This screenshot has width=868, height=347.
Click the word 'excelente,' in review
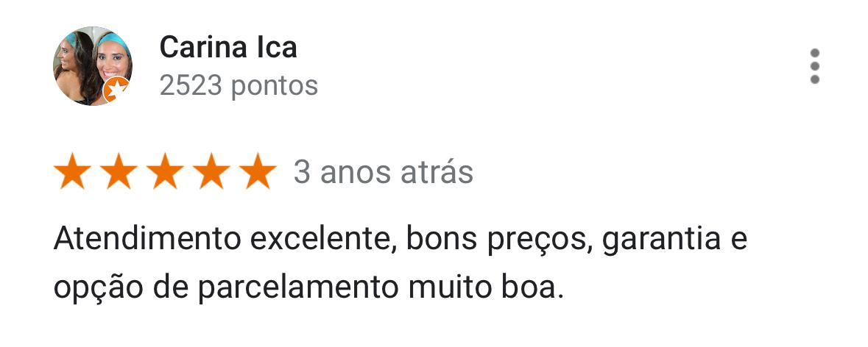click(x=324, y=240)
